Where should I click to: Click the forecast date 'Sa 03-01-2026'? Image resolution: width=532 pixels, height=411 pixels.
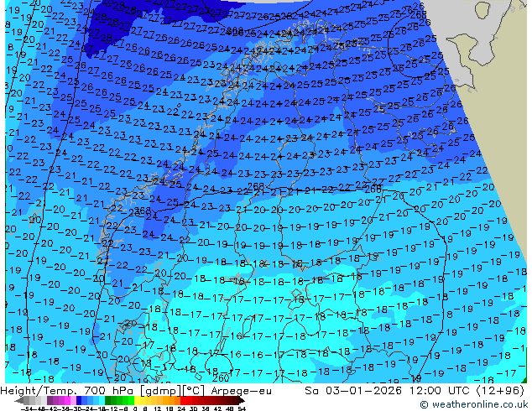[x=353, y=391]
